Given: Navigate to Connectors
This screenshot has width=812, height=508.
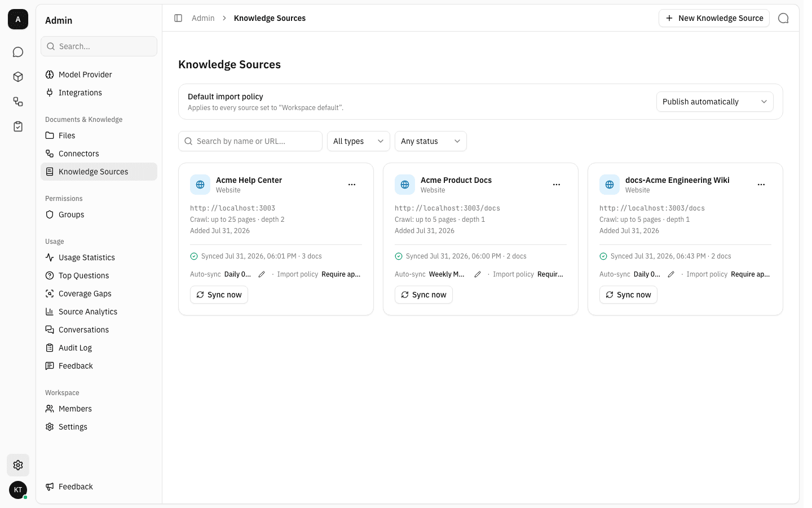Looking at the screenshot, I should point(99,154).
